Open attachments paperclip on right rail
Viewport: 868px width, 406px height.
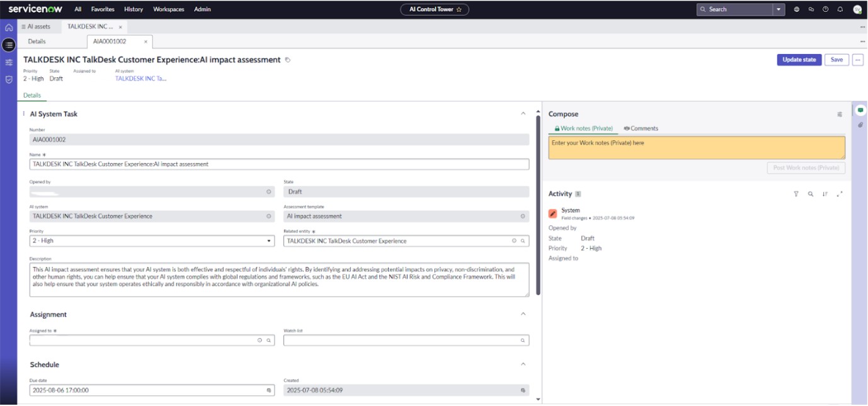pyautogui.click(x=860, y=125)
